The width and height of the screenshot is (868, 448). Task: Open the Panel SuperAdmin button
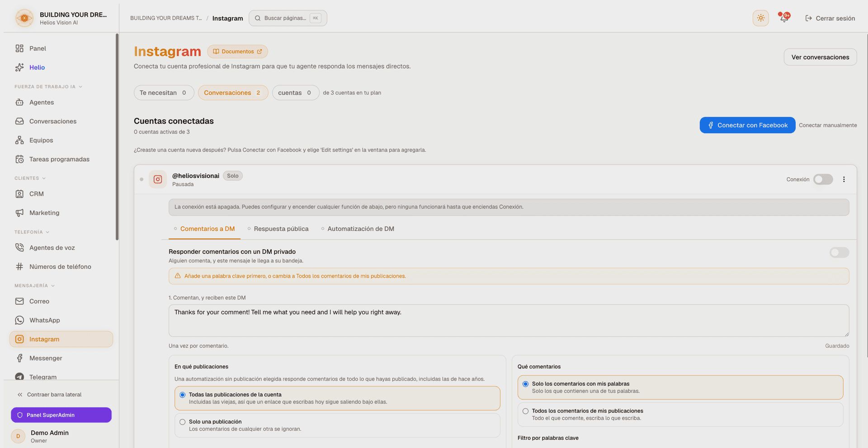click(61, 415)
